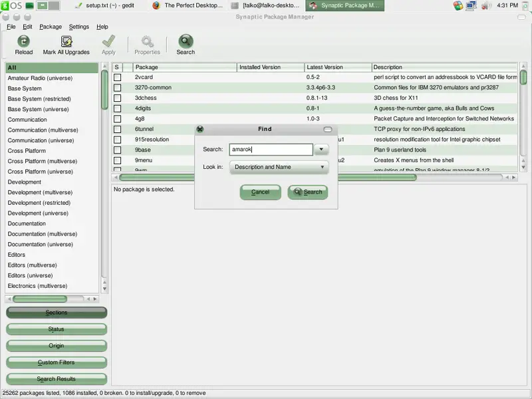
Task: Click the sections list vertical scrollbar
Action: (x=104, y=178)
